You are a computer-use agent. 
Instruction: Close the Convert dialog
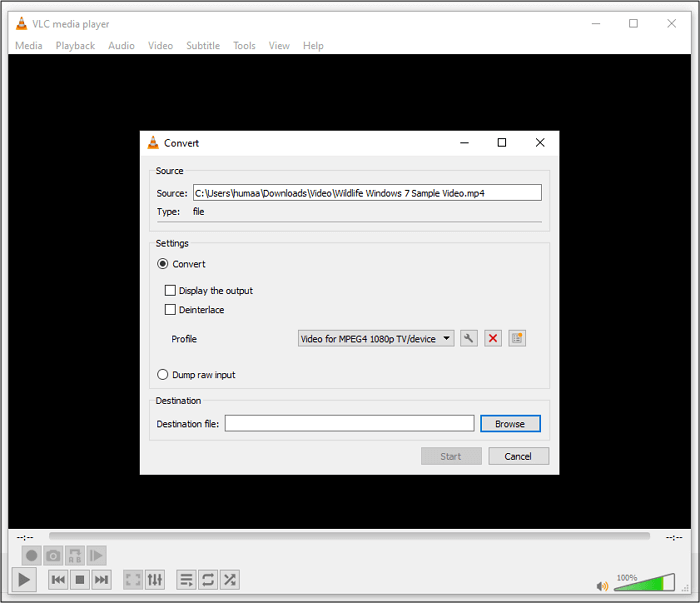tap(540, 142)
